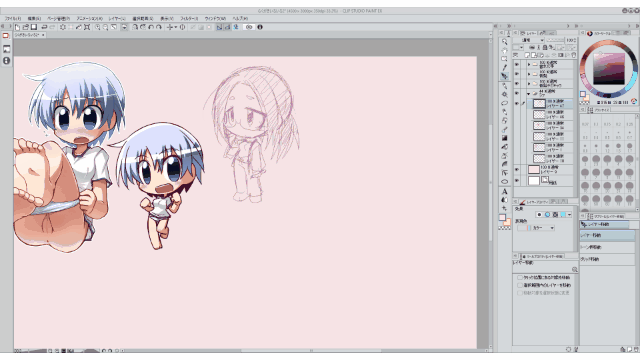Hide the third folder layer with the eye
The image size is (640, 360).
(x=517, y=83)
